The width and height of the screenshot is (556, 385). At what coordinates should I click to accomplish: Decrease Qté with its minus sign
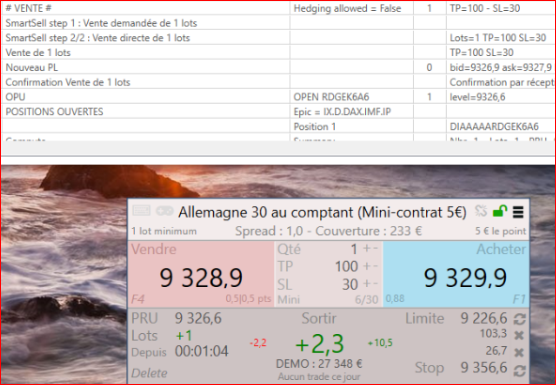tap(375, 248)
